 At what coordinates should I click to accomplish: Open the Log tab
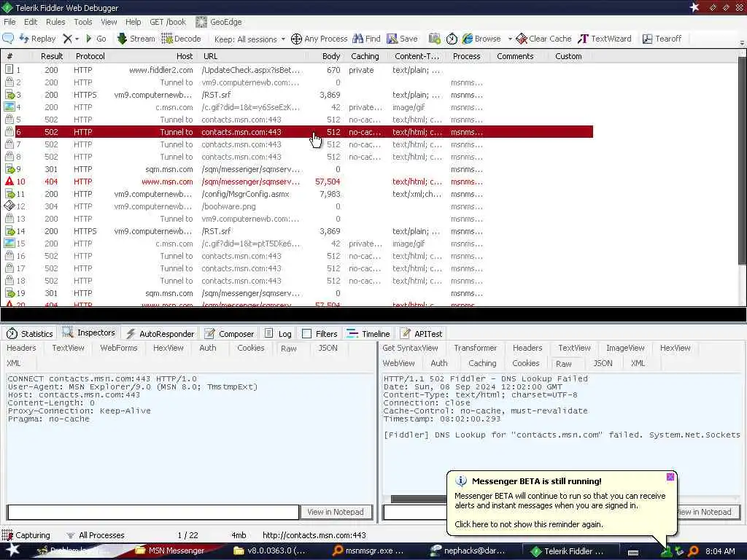(278, 334)
